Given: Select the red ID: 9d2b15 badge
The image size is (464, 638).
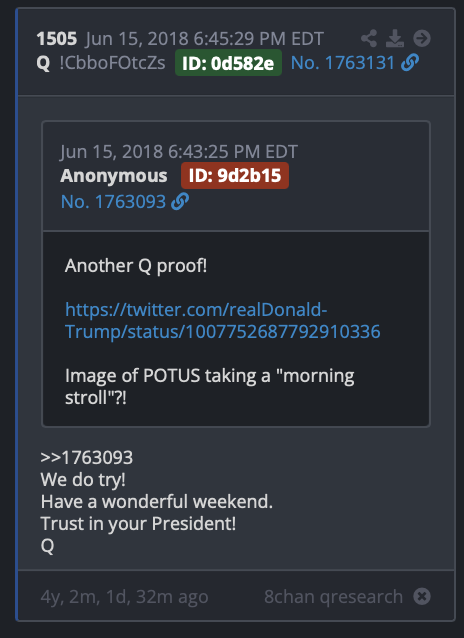Looking at the screenshot, I should [x=235, y=175].
